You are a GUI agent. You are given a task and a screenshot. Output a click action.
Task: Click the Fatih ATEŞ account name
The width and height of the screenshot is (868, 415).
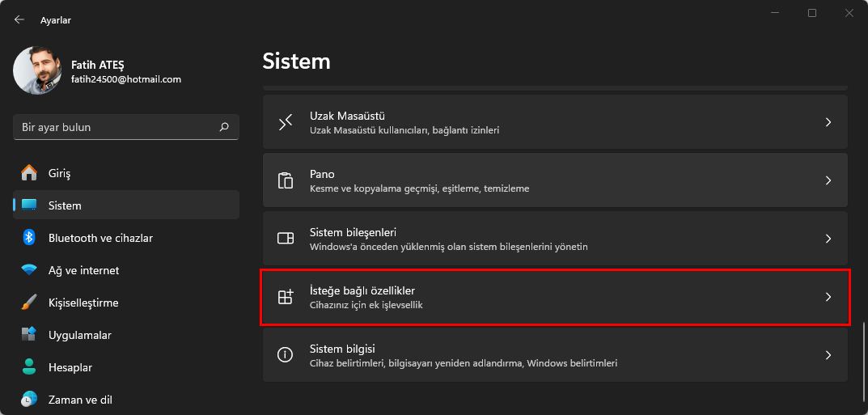pyautogui.click(x=97, y=65)
